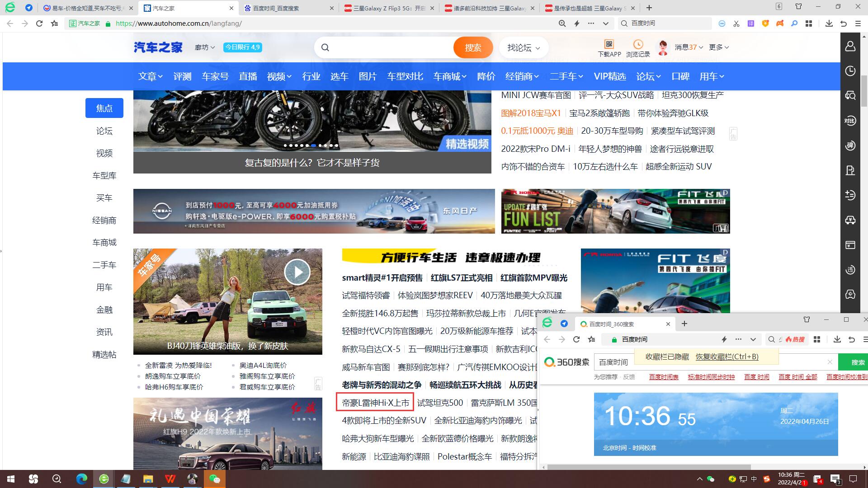Screen dimensions: 868x488
Task: Click the 今日限行 4,9 badge
Action: [243, 47]
